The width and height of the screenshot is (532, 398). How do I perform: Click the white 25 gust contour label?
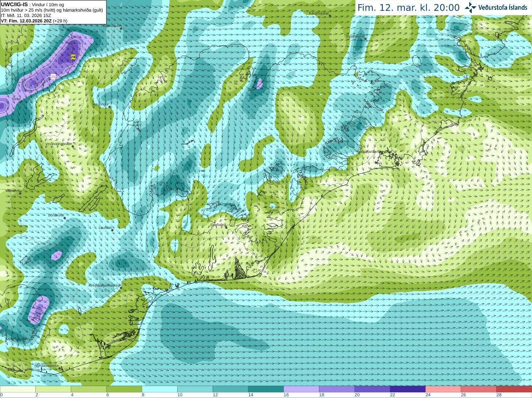(53, 76)
